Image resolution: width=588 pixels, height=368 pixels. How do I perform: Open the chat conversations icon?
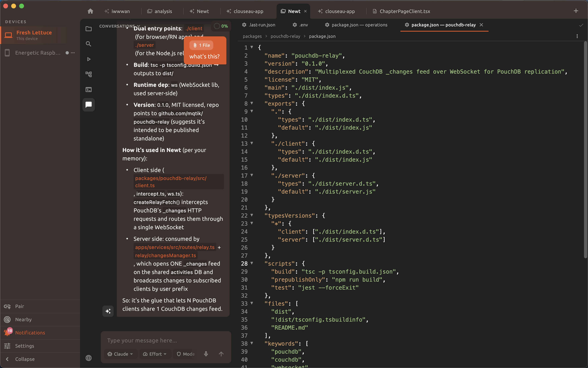click(89, 105)
